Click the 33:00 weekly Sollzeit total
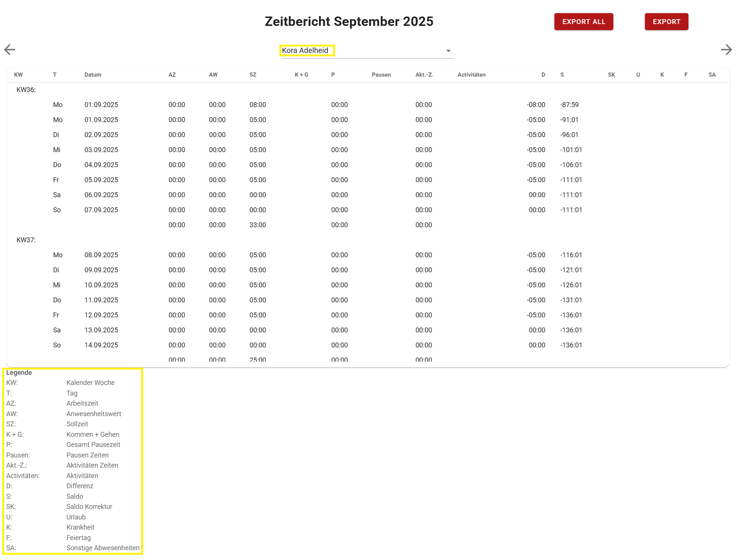The height and width of the screenshot is (560, 741). tap(258, 225)
